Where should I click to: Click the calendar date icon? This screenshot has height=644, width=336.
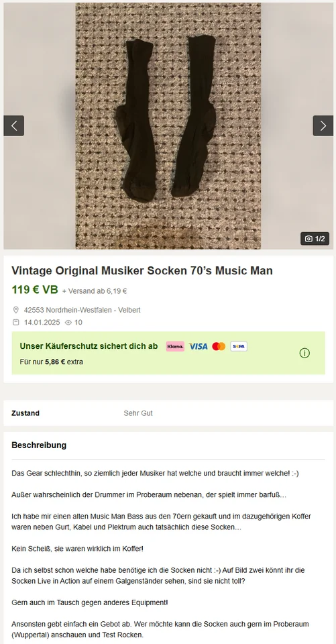(x=16, y=323)
